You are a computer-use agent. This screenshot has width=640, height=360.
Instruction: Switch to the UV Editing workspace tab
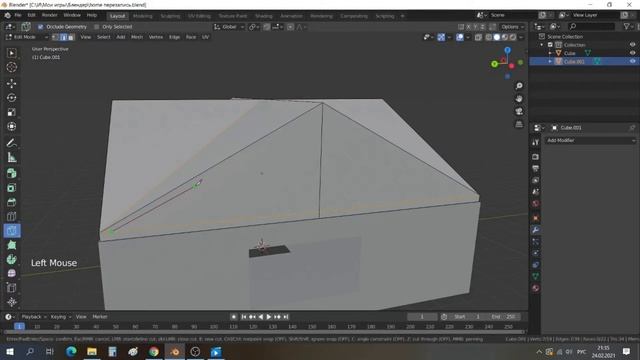point(199,16)
